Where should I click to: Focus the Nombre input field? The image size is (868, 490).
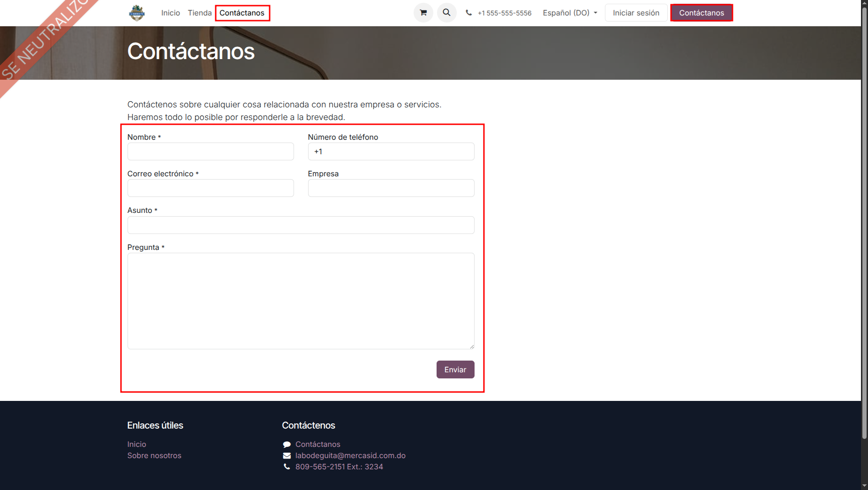211,151
